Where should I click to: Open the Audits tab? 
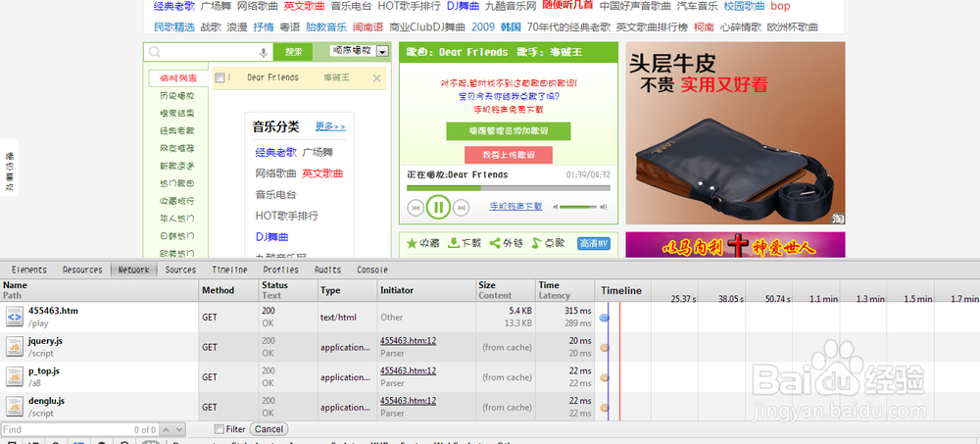pos(327,271)
